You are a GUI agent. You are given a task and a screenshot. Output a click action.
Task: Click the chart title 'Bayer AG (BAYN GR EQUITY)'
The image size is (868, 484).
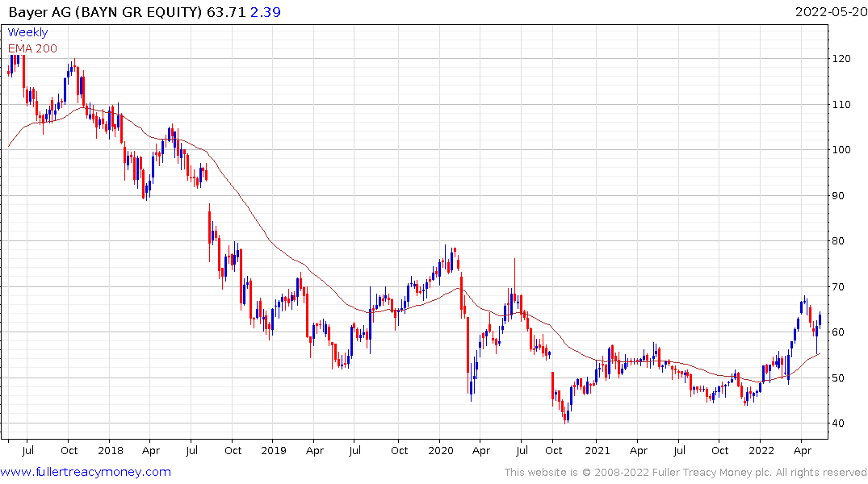(105, 12)
